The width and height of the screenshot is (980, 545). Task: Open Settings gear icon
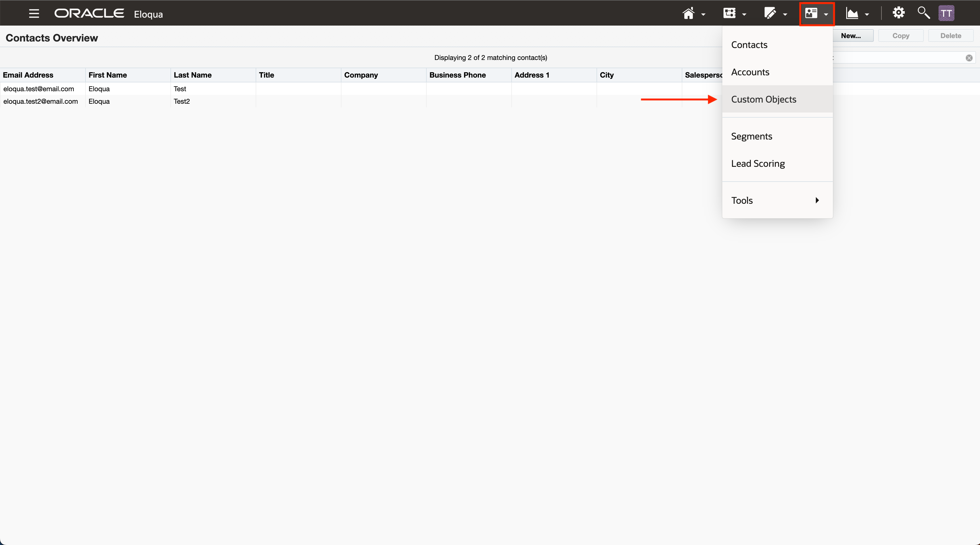898,13
